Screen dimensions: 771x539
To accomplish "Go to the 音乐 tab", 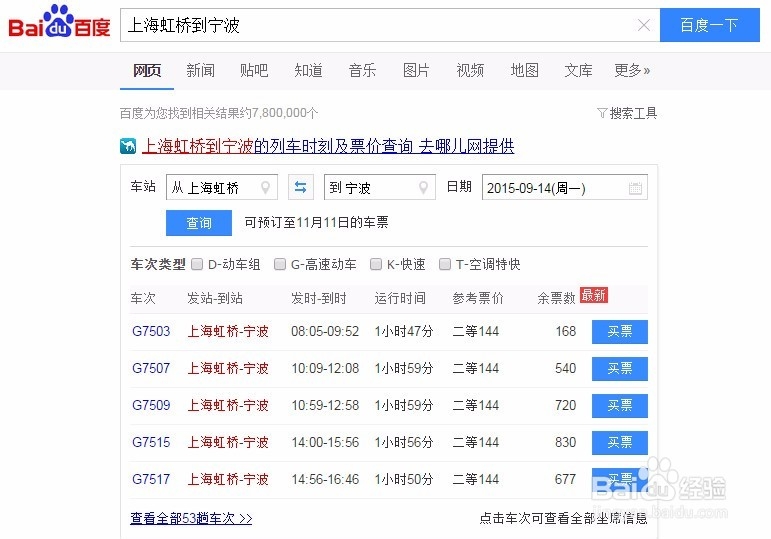I will [x=362, y=71].
